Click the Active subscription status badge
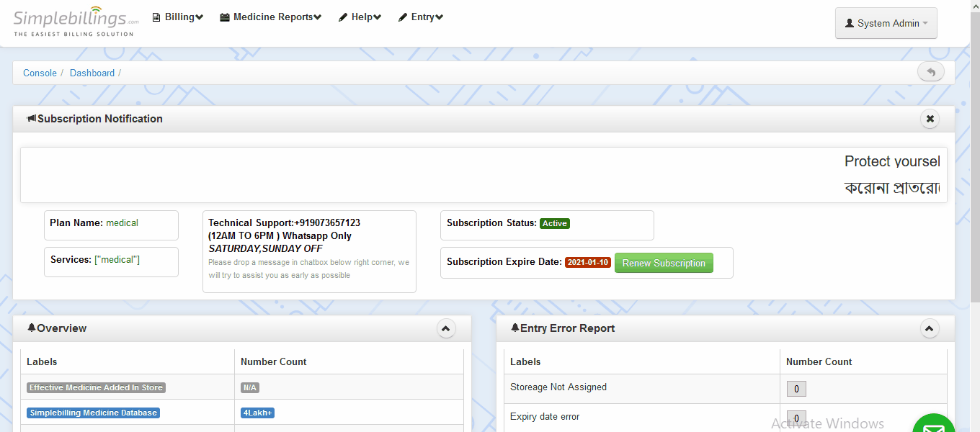 coord(555,223)
